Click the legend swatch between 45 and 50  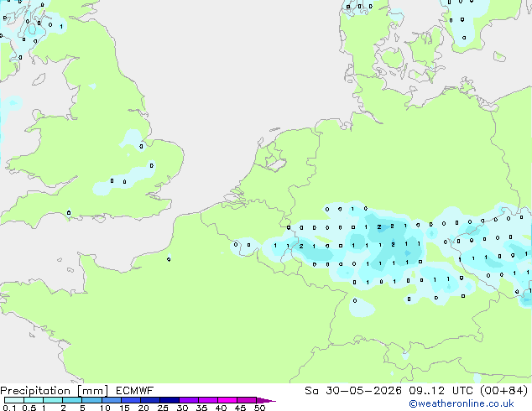click(247, 400)
